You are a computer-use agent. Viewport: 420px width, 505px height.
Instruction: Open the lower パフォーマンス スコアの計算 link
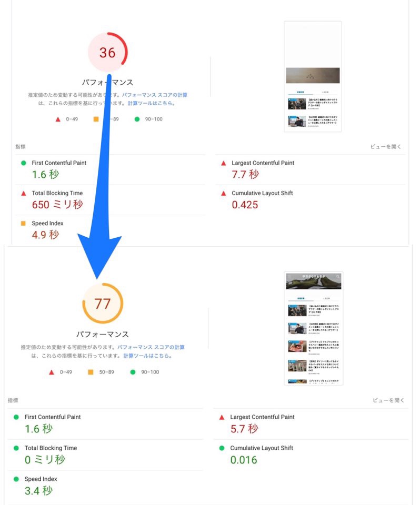[151, 347]
